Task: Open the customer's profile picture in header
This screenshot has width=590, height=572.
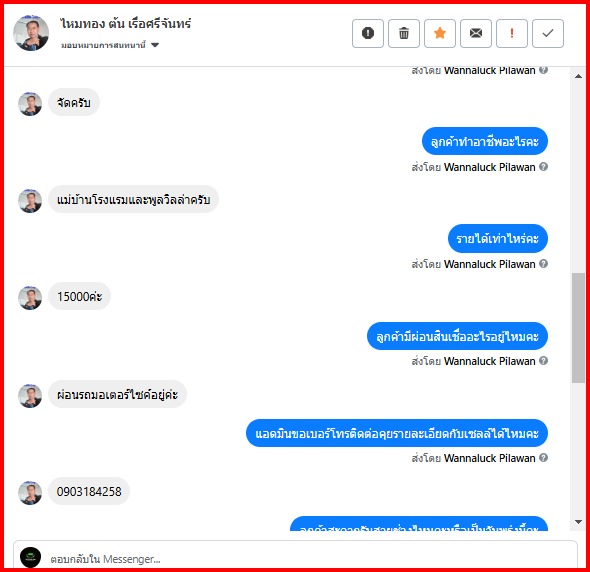Action: pyautogui.click(x=31, y=33)
